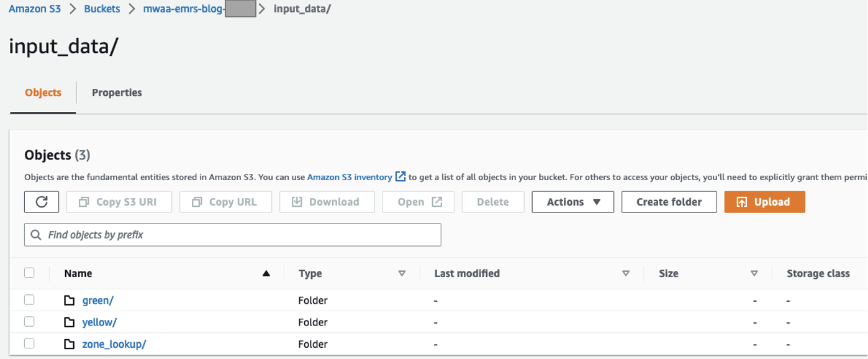Click the Last modified column sort arrow

pos(626,273)
